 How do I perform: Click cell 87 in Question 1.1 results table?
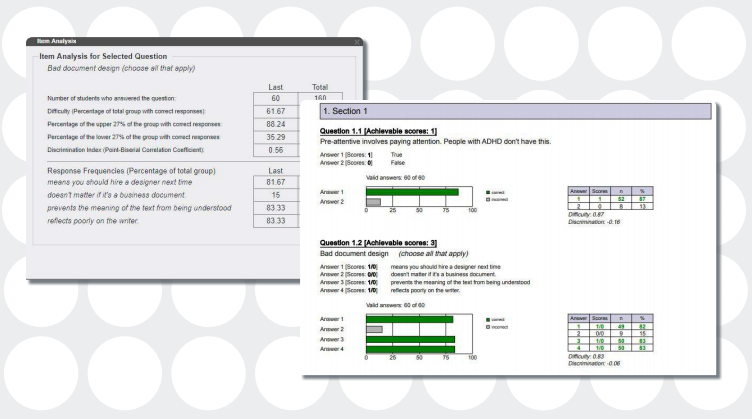pos(642,199)
